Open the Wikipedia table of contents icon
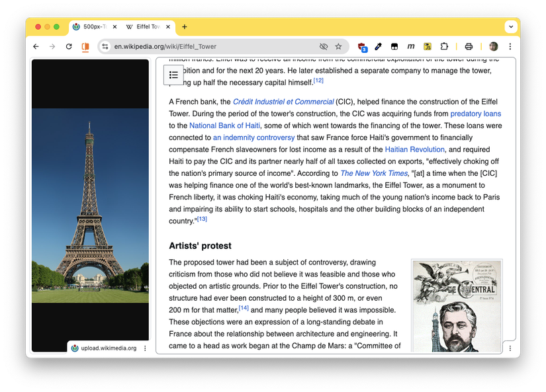Screen dimensions: 546x392 point(173,75)
